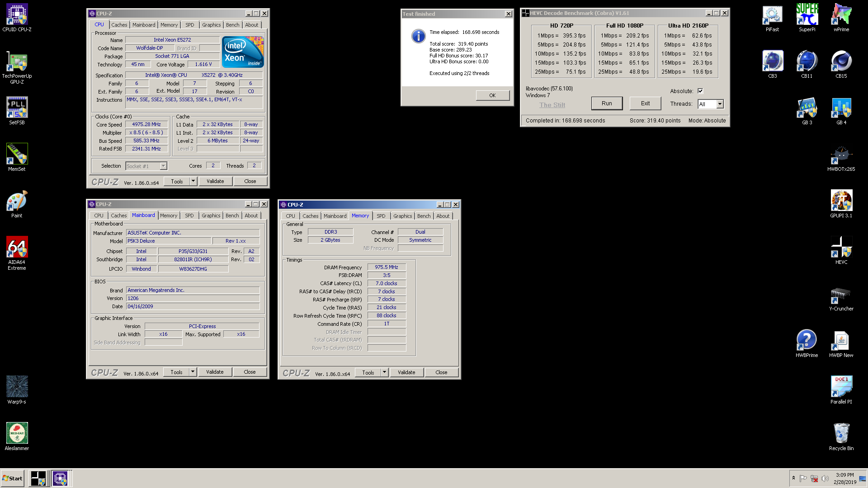Click Close in CPU-Z Mainboard window
Viewport: 868px width, 488px height.
point(250,372)
